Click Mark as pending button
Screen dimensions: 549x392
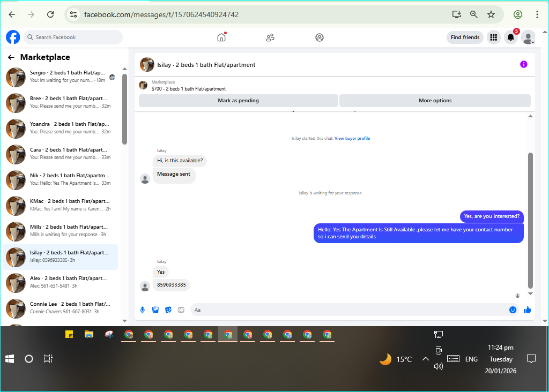point(239,101)
